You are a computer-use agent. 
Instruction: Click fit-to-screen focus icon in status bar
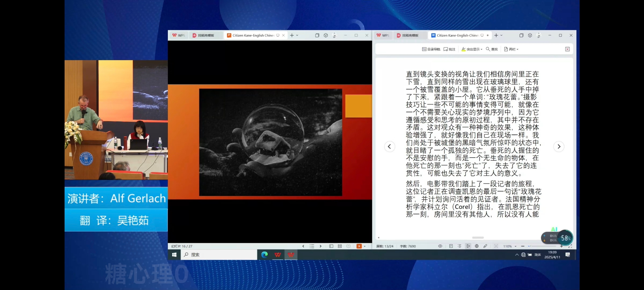[x=496, y=246]
